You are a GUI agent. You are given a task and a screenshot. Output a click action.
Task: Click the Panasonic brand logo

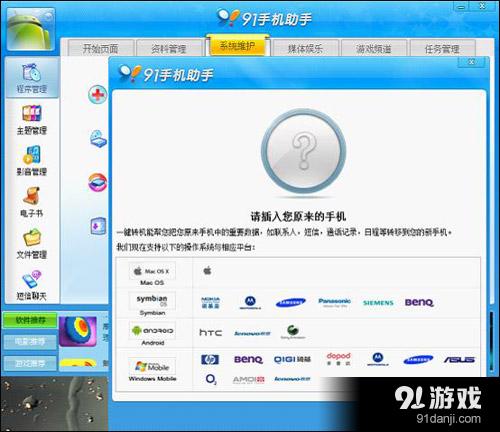pyautogui.click(x=334, y=302)
